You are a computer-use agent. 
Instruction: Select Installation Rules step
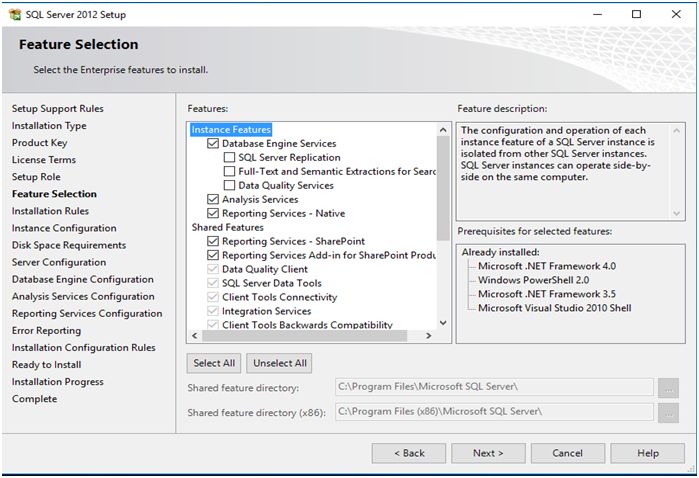(50, 211)
